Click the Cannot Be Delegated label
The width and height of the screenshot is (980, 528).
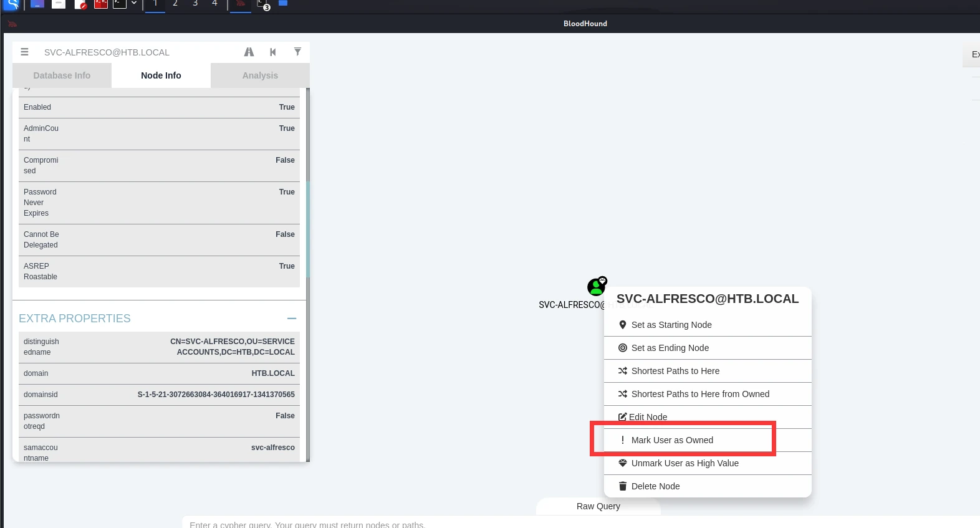(x=41, y=239)
